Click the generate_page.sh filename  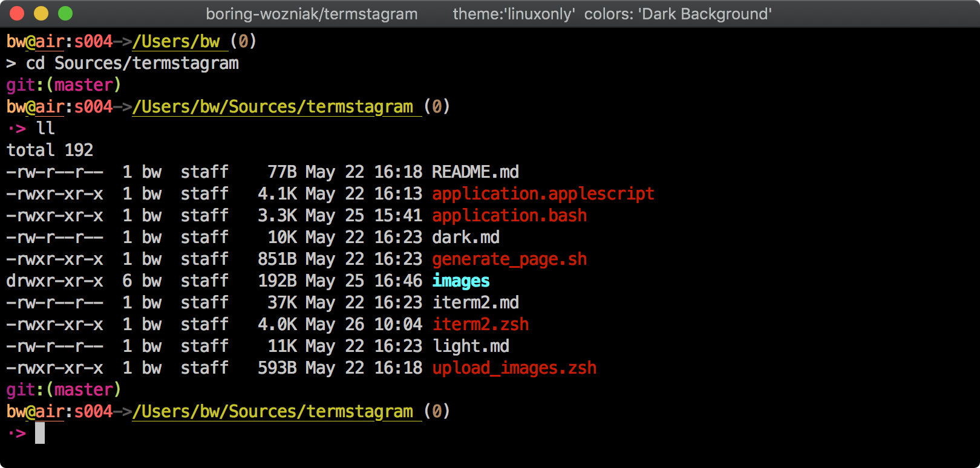pyautogui.click(x=509, y=259)
